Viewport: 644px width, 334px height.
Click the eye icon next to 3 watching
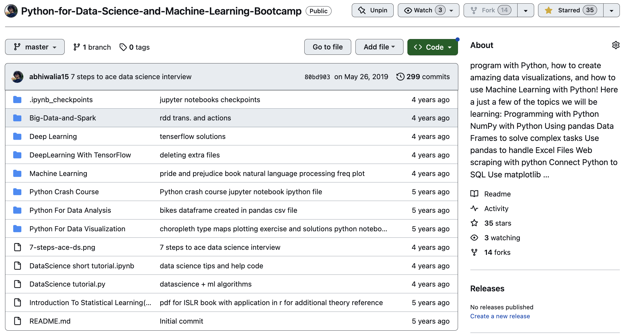pos(474,238)
